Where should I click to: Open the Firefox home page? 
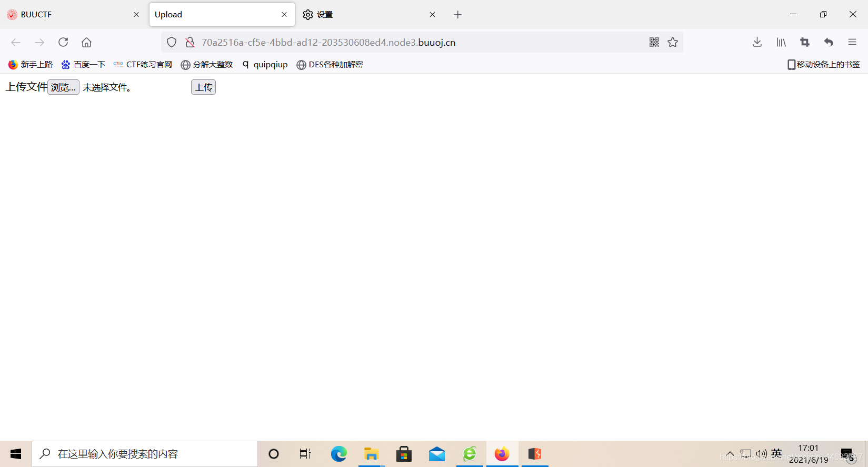pyautogui.click(x=86, y=42)
